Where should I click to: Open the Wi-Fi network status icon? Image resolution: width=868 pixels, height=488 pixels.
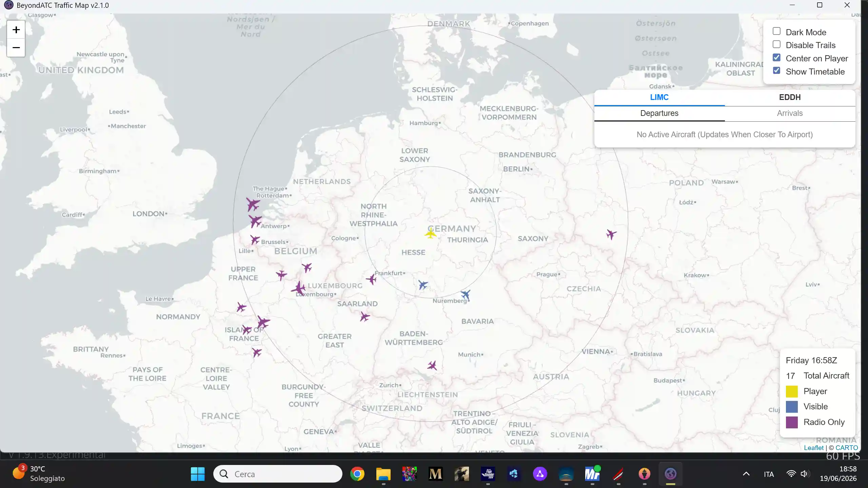tap(791, 474)
